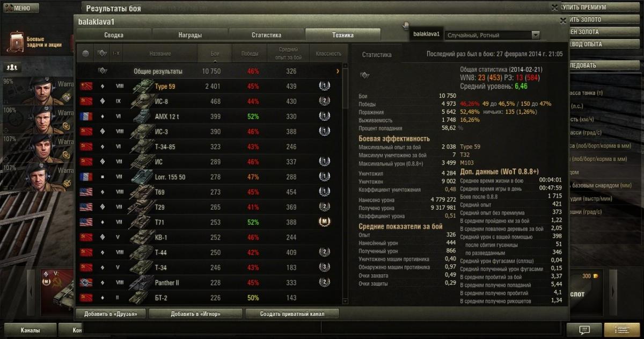Viewport: 644px width, 339px height.
Task: Sort vehicles by Классность column
Action: pos(328,53)
